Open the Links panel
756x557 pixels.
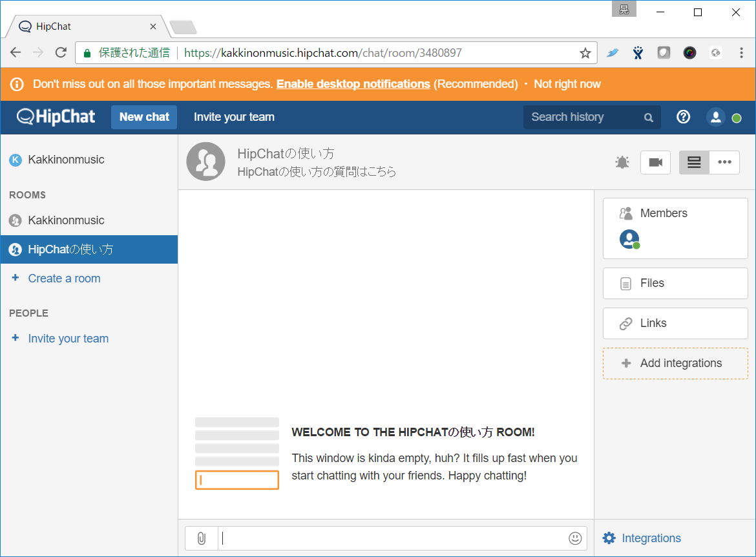(x=675, y=324)
